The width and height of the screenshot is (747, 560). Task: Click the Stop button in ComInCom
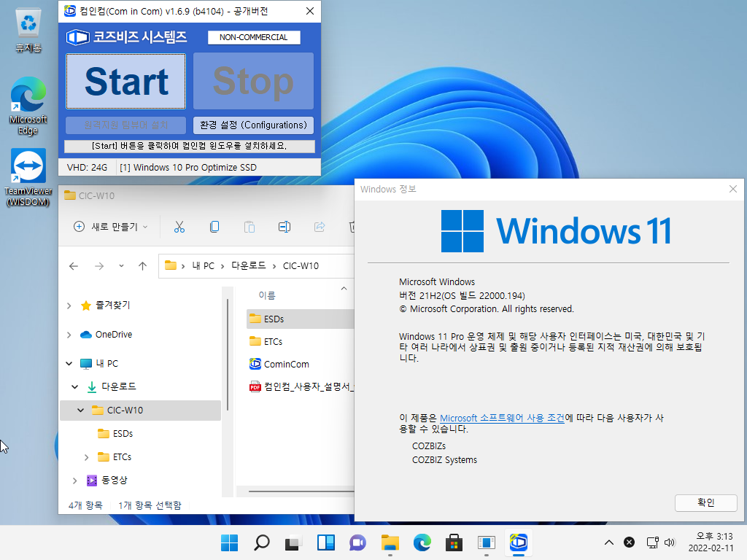(253, 82)
